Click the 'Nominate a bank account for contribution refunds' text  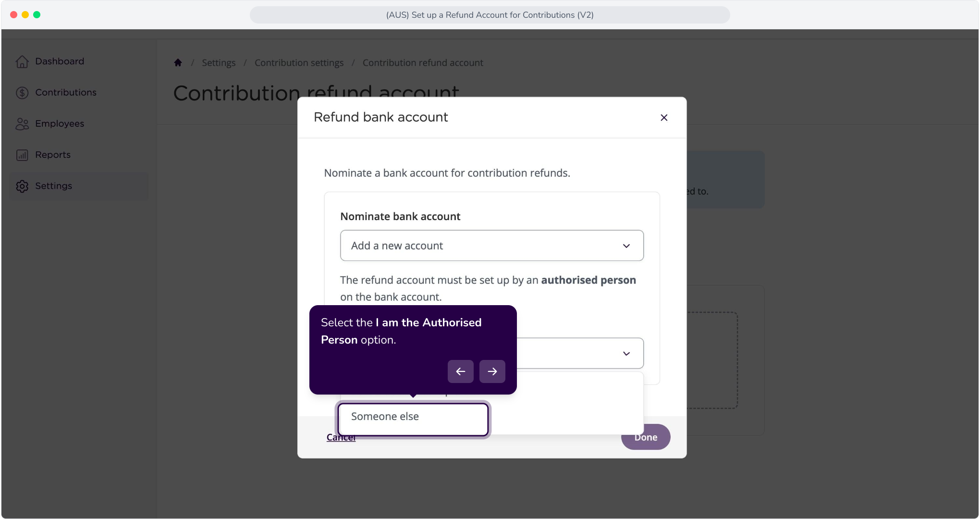pos(447,173)
